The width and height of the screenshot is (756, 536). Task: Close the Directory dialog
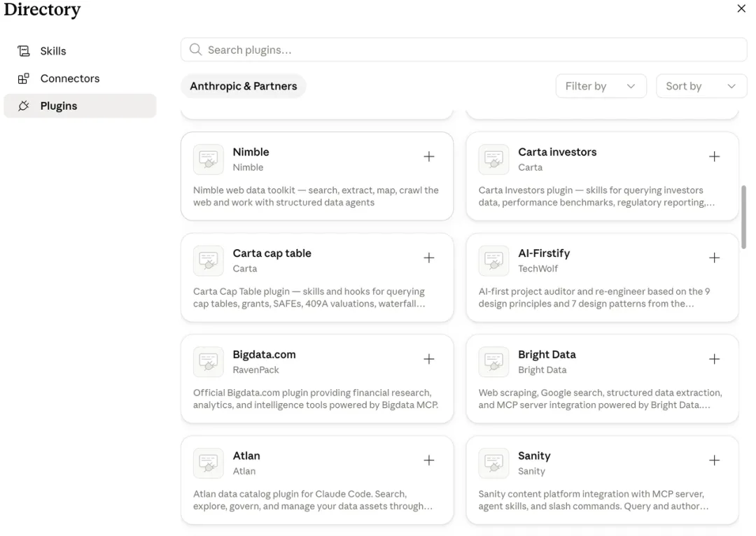coord(741,8)
